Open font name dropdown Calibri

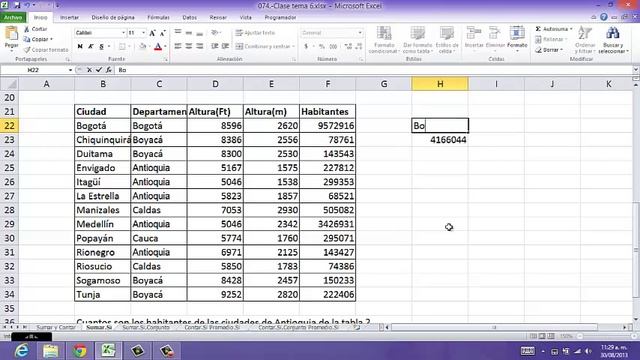tap(123, 33)
